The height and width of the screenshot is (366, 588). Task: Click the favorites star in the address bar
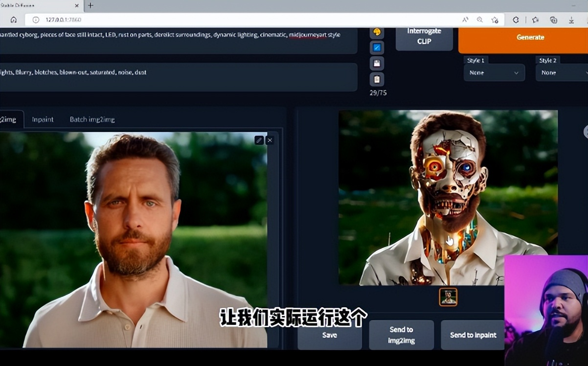[494, 20]
